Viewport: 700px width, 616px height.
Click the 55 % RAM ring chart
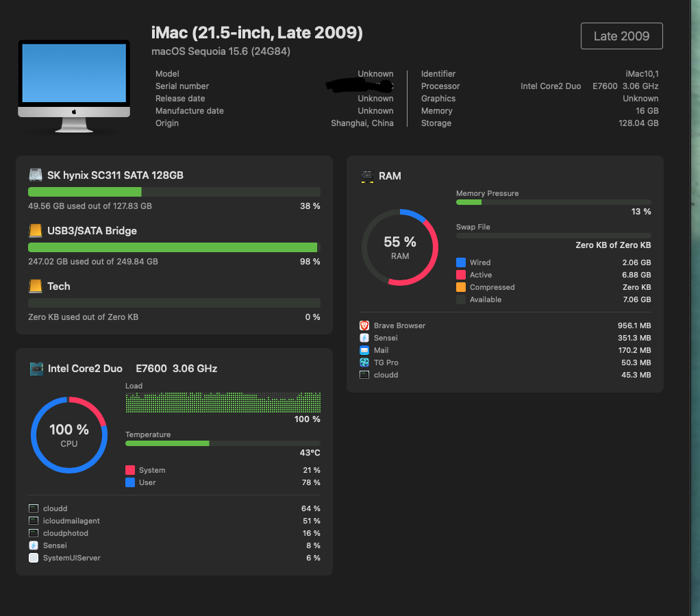point(400,247)
